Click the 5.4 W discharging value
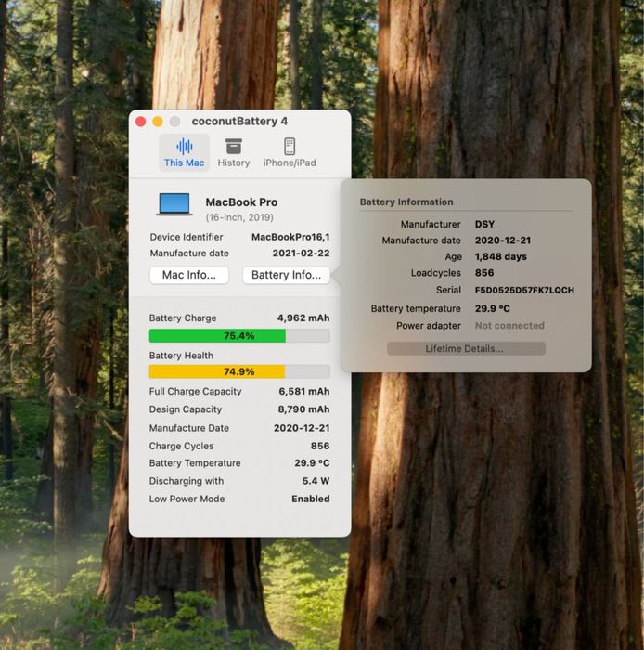 (316, 481)
